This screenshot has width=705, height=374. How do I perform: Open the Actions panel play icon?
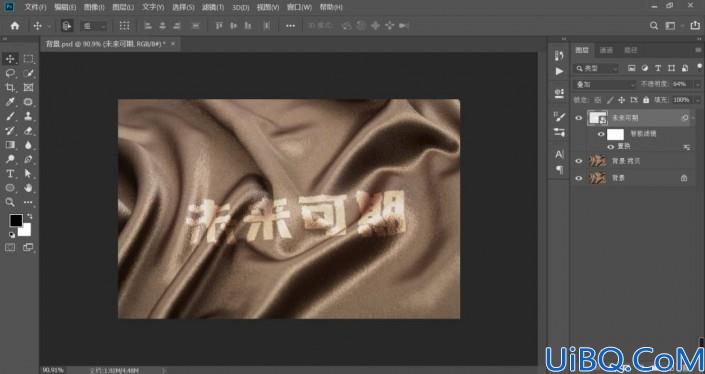[559, 71]
